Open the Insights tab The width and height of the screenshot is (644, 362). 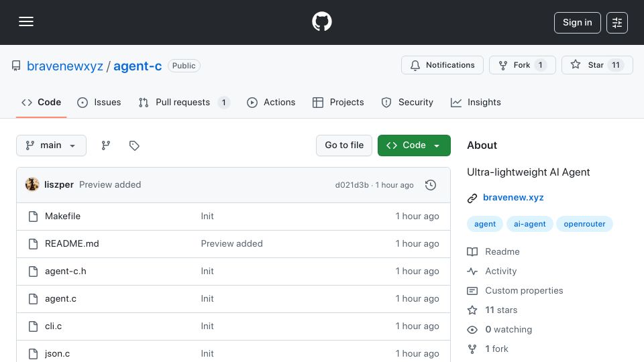pyautogui.click(x=476, y=102)
